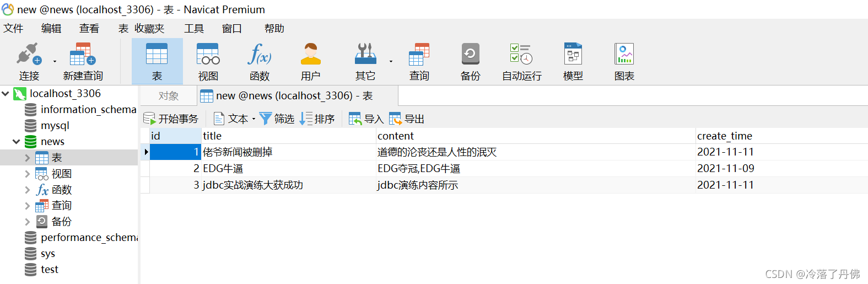Collapse the news database node

(17, 142)
